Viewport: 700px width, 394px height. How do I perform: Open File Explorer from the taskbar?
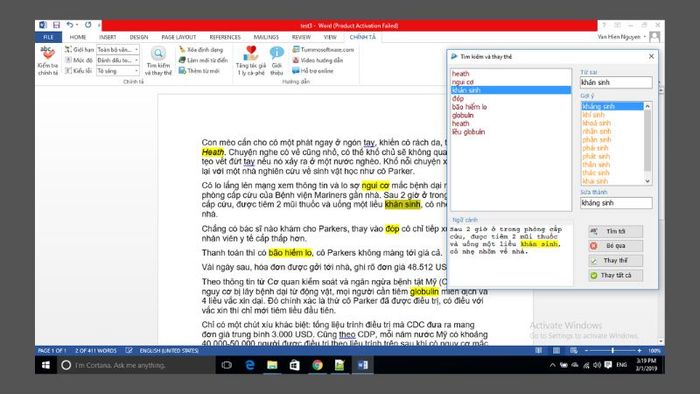[x=272, y=365]
